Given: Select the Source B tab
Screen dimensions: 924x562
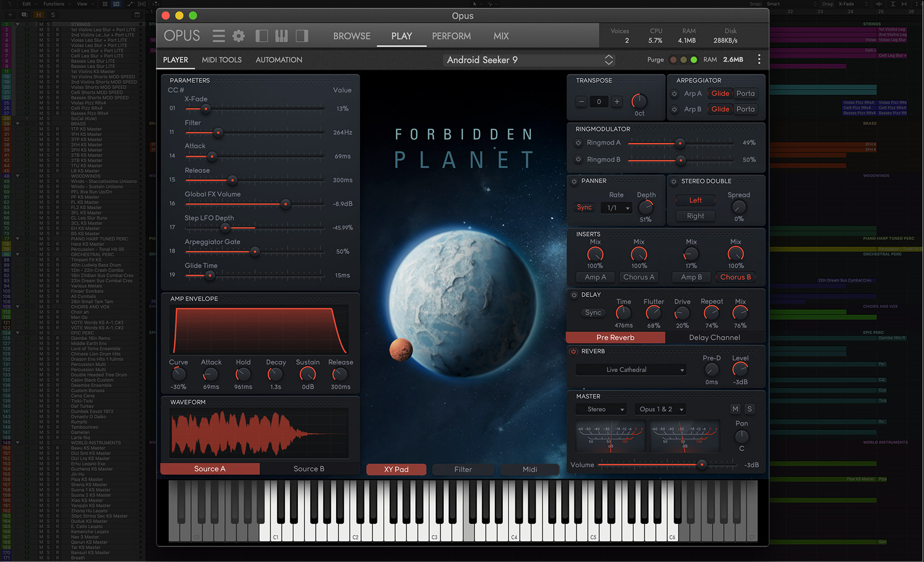Looking at the screenshot, I should (309, 469).
